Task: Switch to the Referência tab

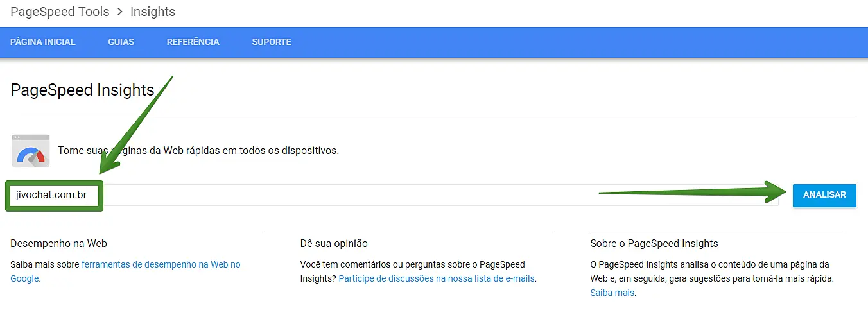Action: pyautogui.click(x=193, y=42)
